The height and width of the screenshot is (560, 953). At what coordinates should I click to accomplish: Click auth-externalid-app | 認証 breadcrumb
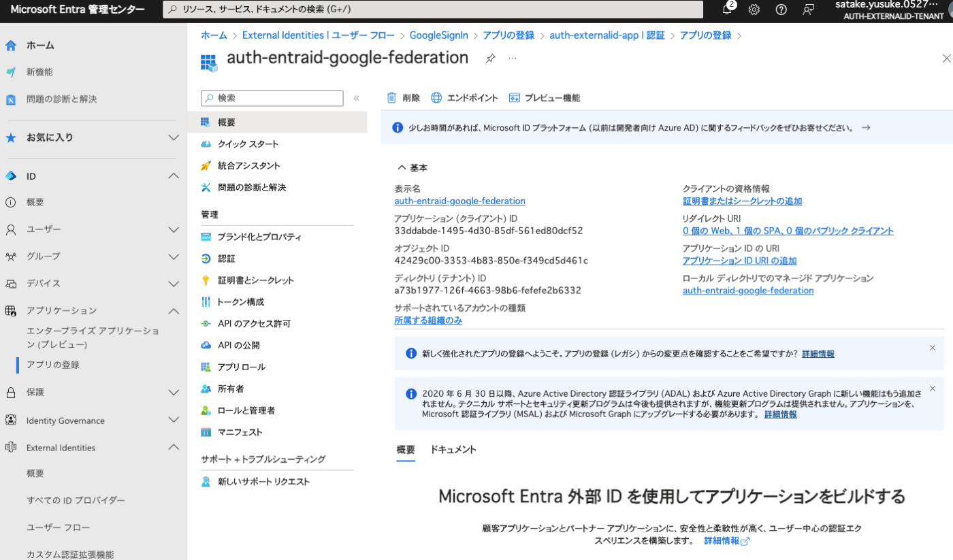pos(607,36)
